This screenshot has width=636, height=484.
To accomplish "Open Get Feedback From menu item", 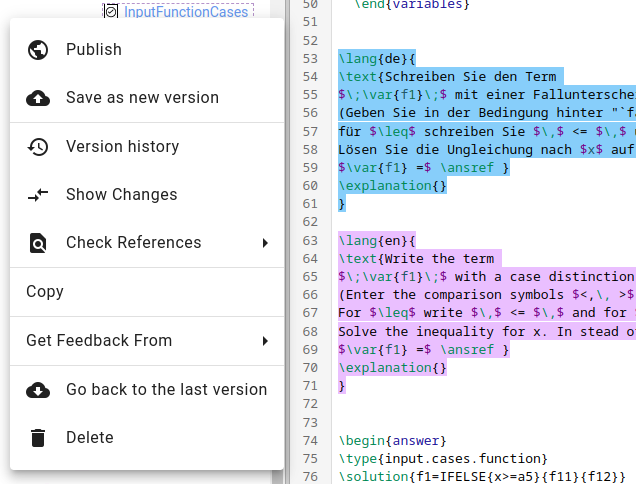I will (147, 341).
